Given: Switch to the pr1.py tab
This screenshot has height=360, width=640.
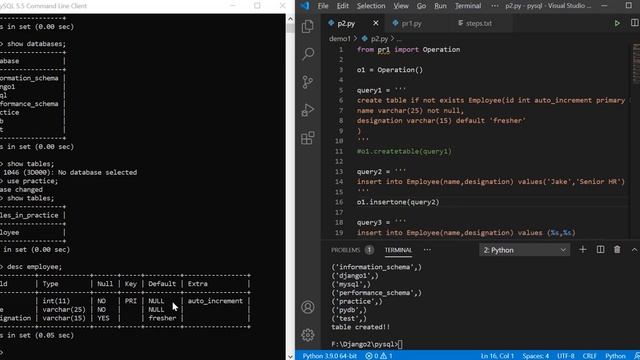Looking at the screenshot, I should tap(412, 23).
